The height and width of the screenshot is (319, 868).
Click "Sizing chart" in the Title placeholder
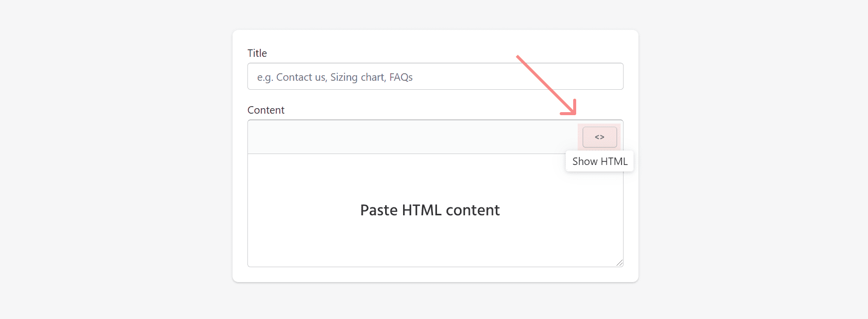tap(357, 77)
